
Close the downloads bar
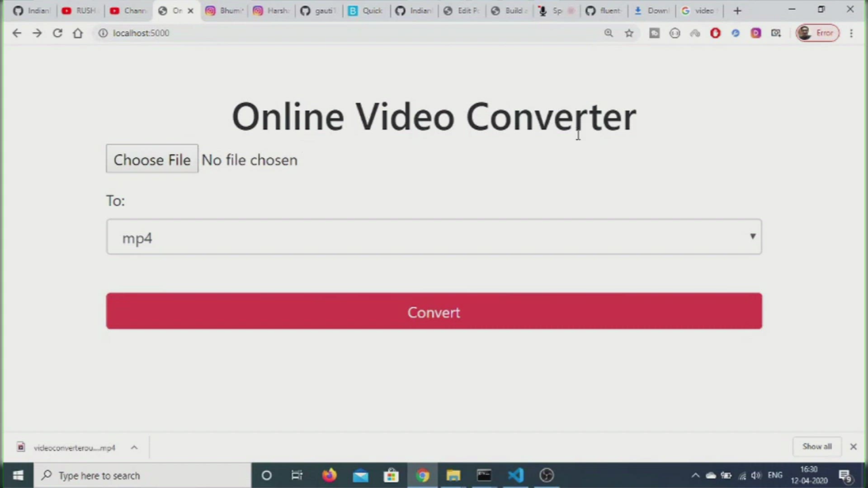(853, 446)
